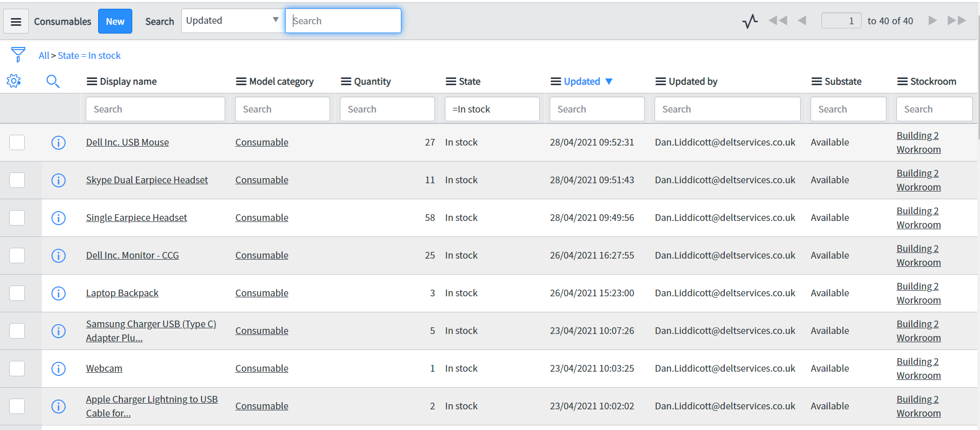
Task: Click the State = In stock breadcrumb
Action: point(89,55)
